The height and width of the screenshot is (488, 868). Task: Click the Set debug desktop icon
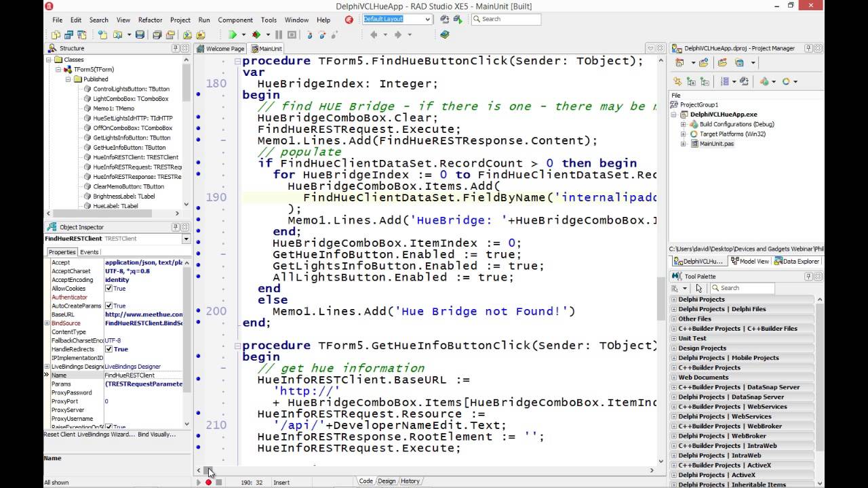click(x=456, y=19)
